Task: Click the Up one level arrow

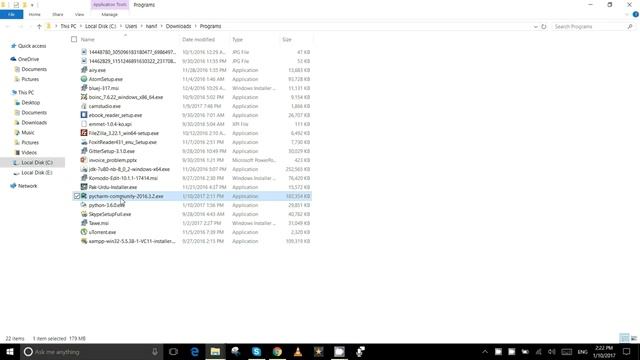Action: 39,26
